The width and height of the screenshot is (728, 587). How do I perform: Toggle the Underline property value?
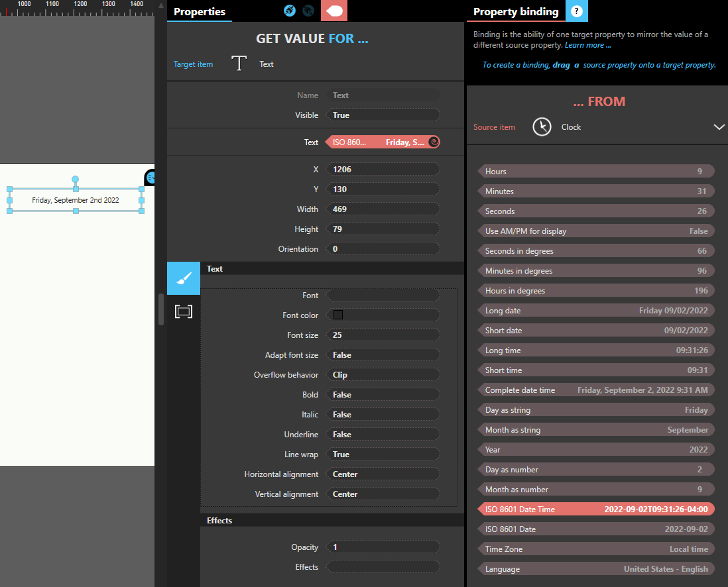[383, 435]
